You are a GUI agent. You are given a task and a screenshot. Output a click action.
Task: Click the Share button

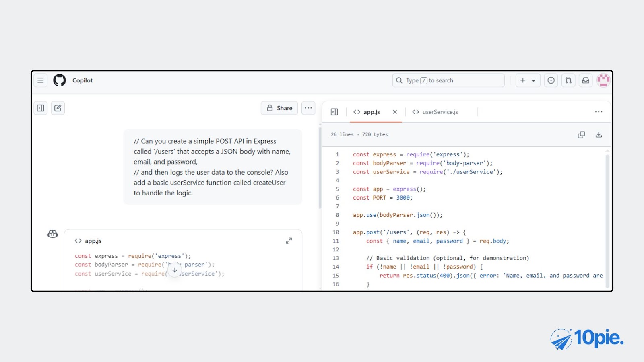coord(279,108)
